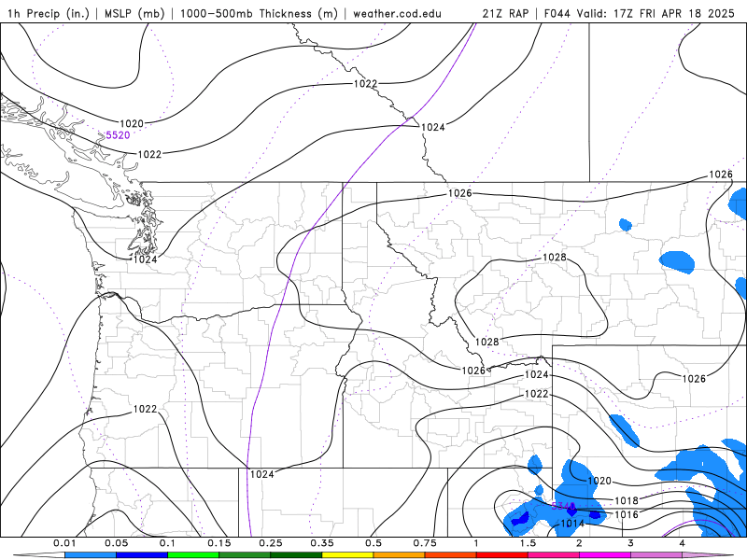Click the 0.35 legend value
747x560 pixels.
(322, 543)
